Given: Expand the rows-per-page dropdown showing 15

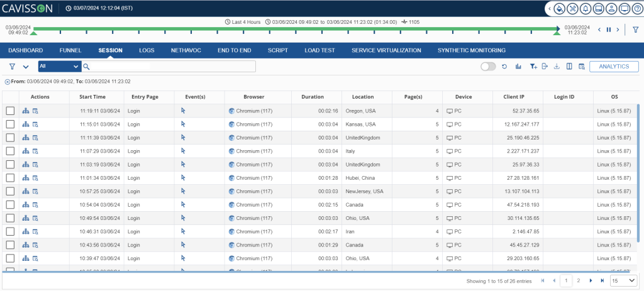Looking at the screenshot, I should point(623,280).
